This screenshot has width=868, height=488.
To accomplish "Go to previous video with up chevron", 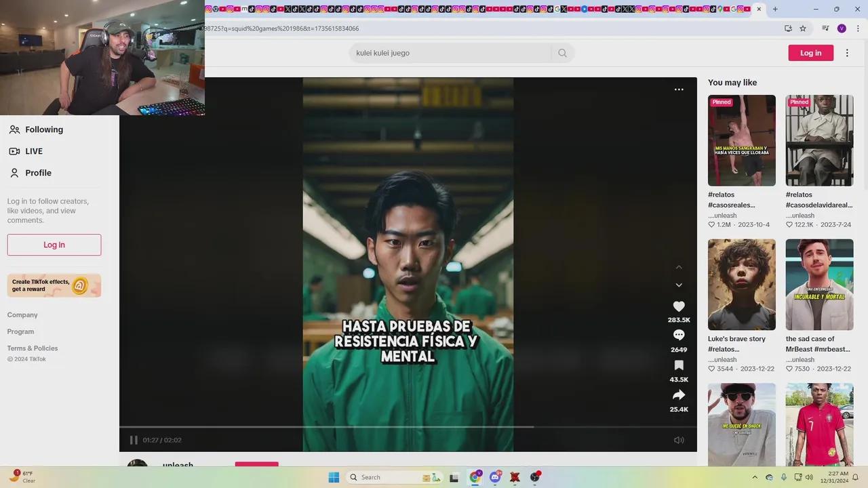I will tap(679, 267).
